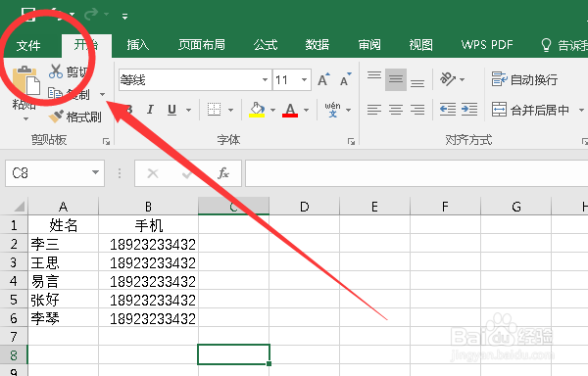Image resolution: width=588 pixels, height=376 pixels.
Task: Select cell containing 李琴
Action: 63,318
